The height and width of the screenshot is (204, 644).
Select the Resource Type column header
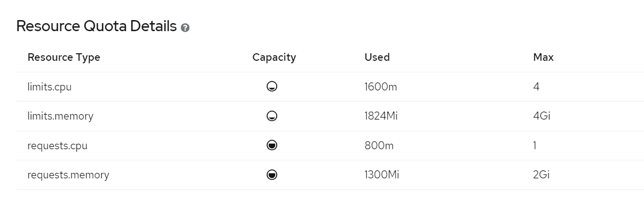(64, 57)
